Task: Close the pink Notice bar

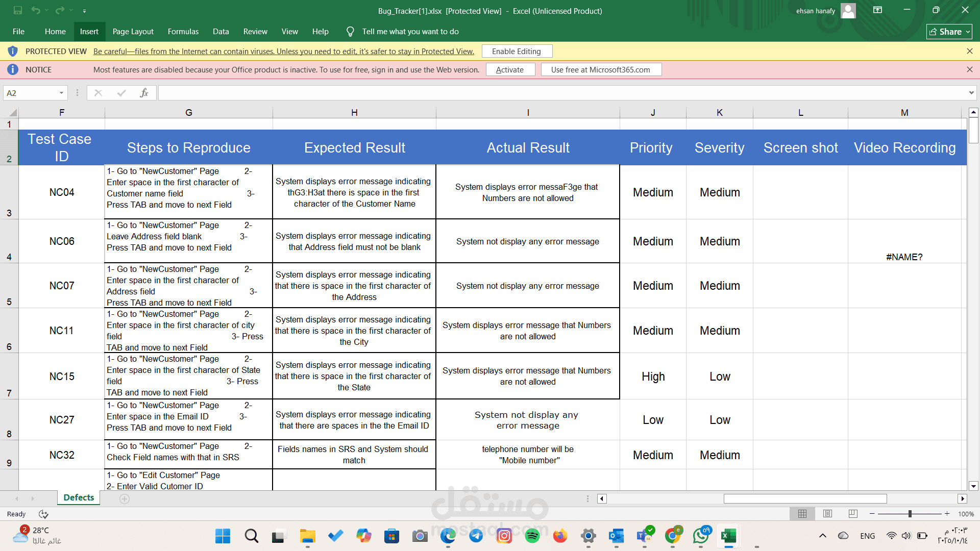Action: tap(969, 69)
